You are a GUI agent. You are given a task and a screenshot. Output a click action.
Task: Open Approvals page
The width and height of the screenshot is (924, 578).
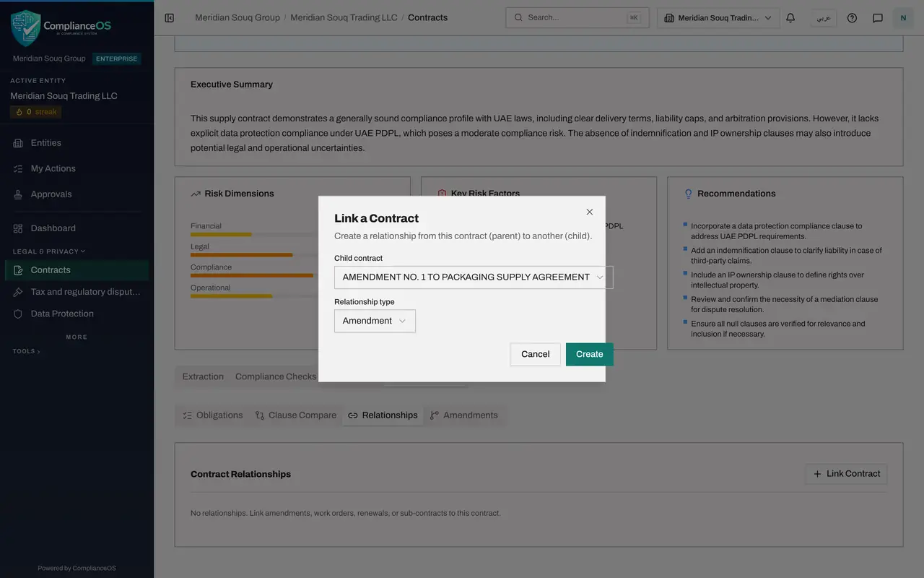click(77, 194)
